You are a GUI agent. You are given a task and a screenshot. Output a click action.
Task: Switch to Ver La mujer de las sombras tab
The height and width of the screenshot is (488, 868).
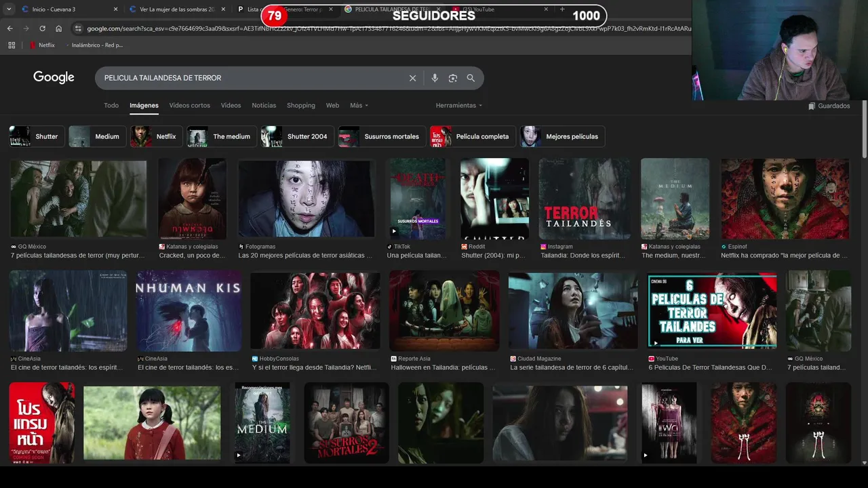click(x=178, y=9)
